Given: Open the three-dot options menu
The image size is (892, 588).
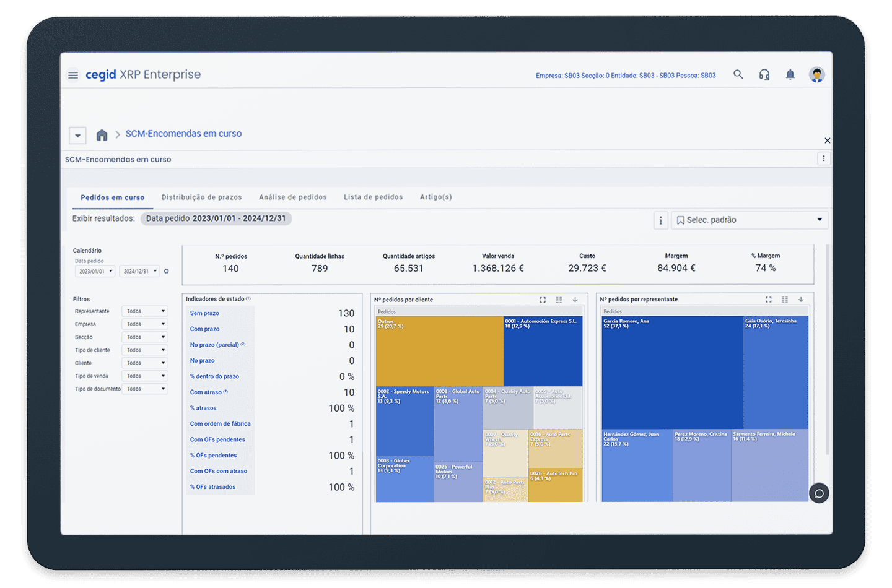Looking at the screenshot, I should pos(823,158).
